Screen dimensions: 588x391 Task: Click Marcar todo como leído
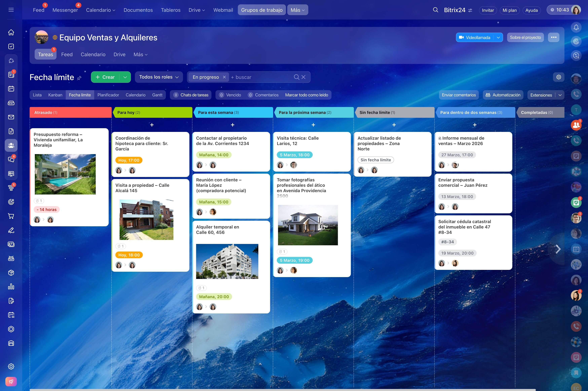(307, 95)
